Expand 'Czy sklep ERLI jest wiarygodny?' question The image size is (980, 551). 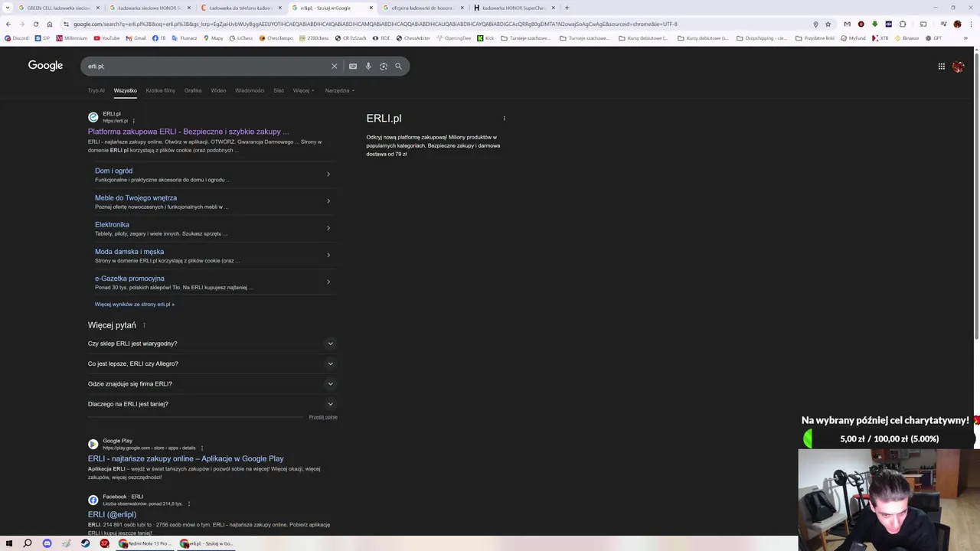[212, 344]
